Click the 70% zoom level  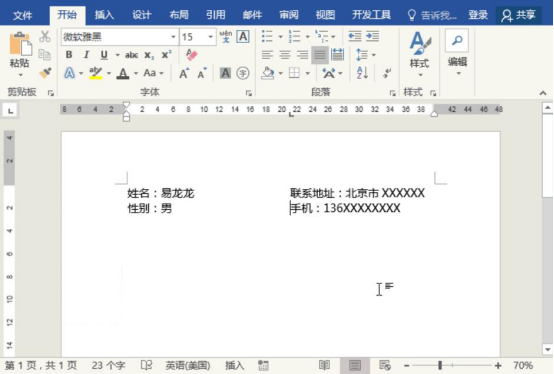[x=523, y=365]
